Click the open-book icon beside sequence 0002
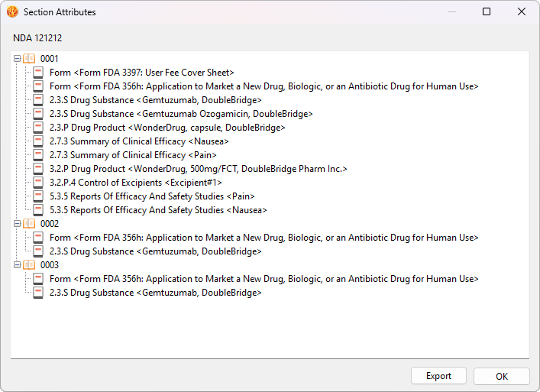Viewport: 540px width, 392px height. click(x=29, y=224)
